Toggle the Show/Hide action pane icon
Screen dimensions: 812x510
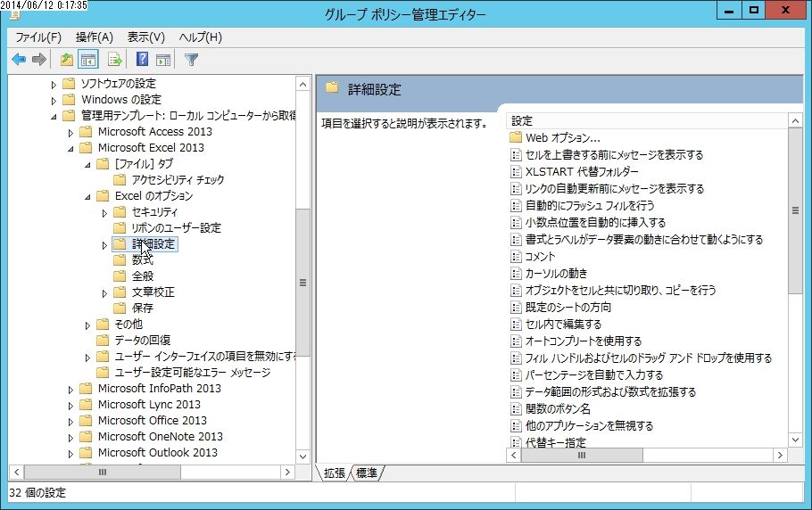click(163, 60)
